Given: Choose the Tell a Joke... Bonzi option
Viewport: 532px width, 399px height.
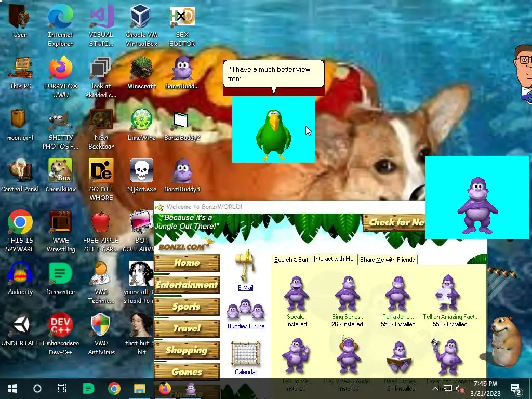Looking at the screenshot, I should click(x=398, y=302).
